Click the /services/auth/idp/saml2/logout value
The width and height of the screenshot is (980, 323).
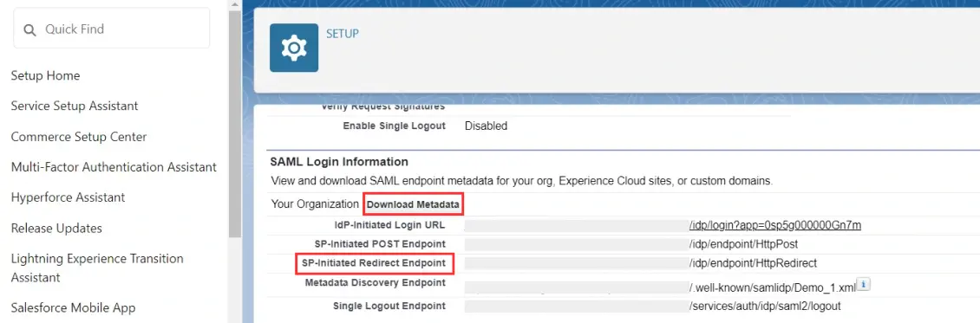765,307
